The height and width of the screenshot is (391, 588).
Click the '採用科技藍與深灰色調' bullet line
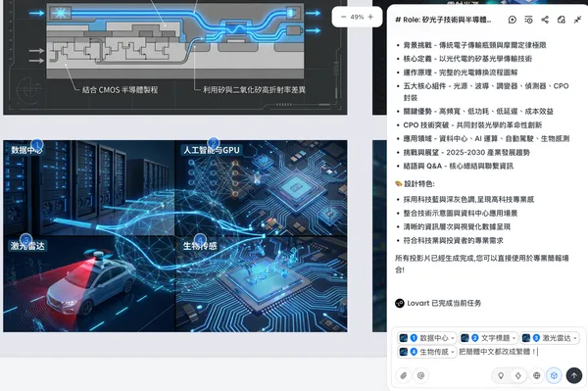click(468, 200)
